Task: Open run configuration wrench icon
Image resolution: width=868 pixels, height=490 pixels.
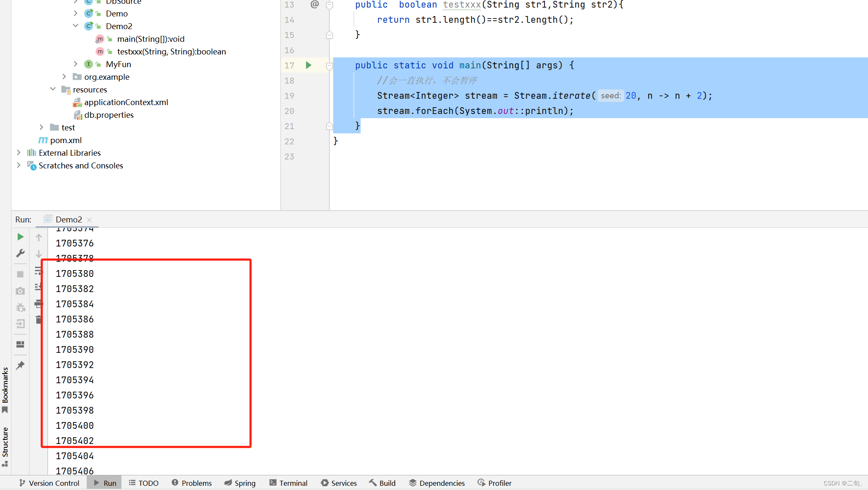Action: point(20,253)
